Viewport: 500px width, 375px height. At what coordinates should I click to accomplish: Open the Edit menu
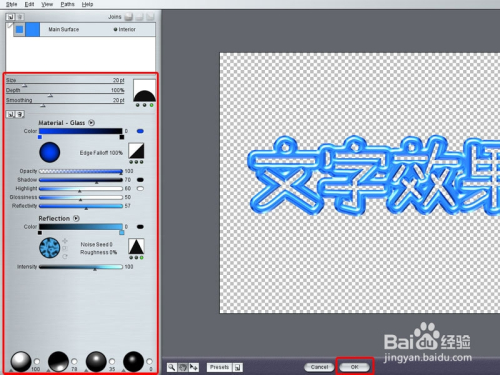29,4
